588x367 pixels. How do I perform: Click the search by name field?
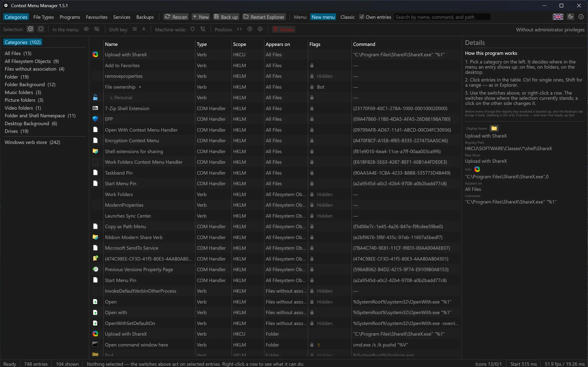coord(442,17)
